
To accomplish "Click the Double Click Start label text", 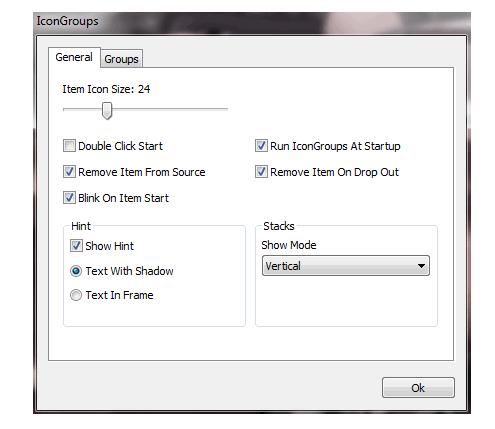I will coord(121,146).
